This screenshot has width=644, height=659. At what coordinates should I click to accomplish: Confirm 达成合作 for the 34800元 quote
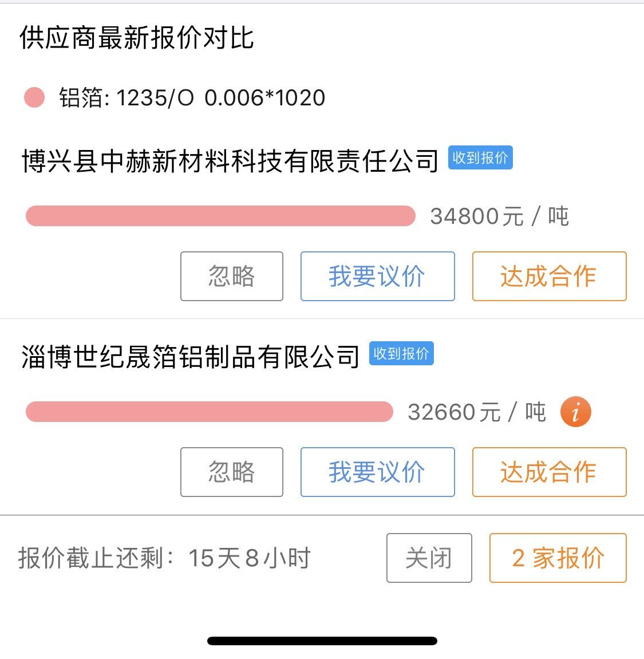tap(549, 276)
